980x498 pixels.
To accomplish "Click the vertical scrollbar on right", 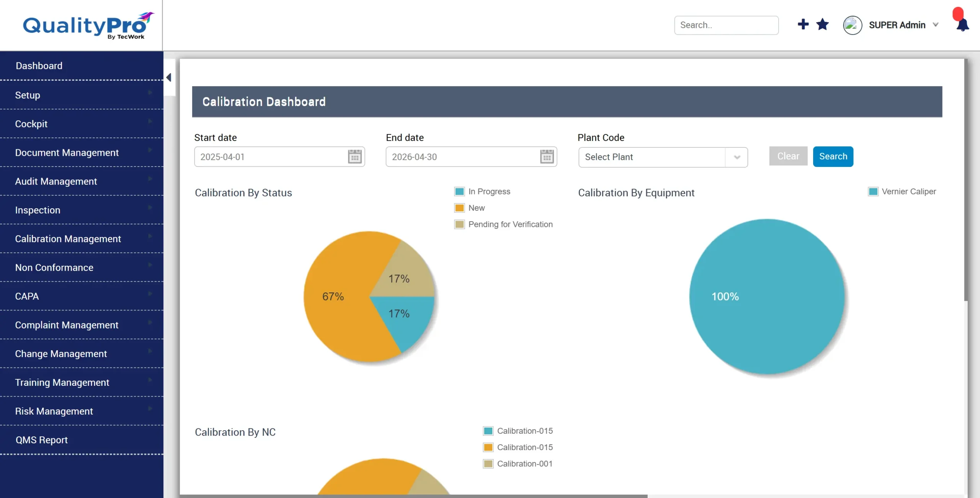I will 966,180.
